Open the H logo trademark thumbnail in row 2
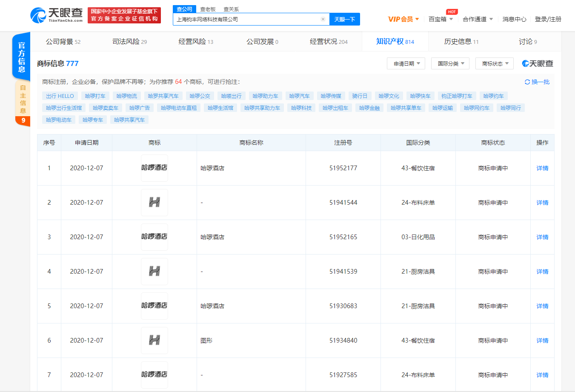This screenshot has width=575, height=392. [x=154, y=203]
